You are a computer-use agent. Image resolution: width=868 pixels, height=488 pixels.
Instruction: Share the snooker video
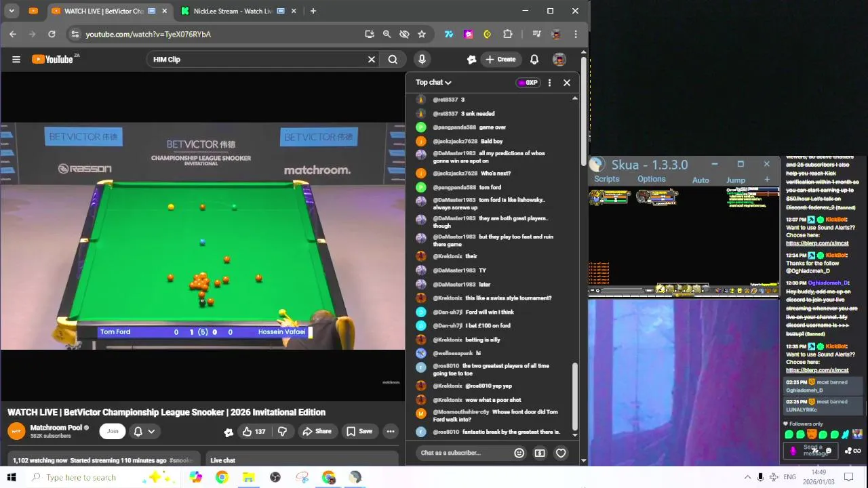[317, 431]
